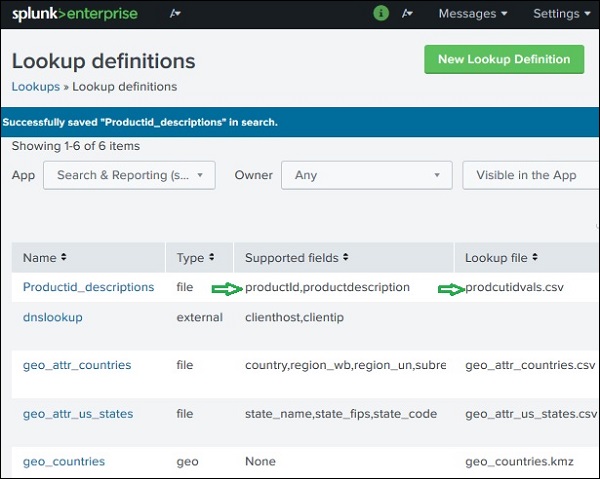This screenshot has width=600, height=479.
Task: Expand the Owner Any dropdown
Action: coord(366,175)
